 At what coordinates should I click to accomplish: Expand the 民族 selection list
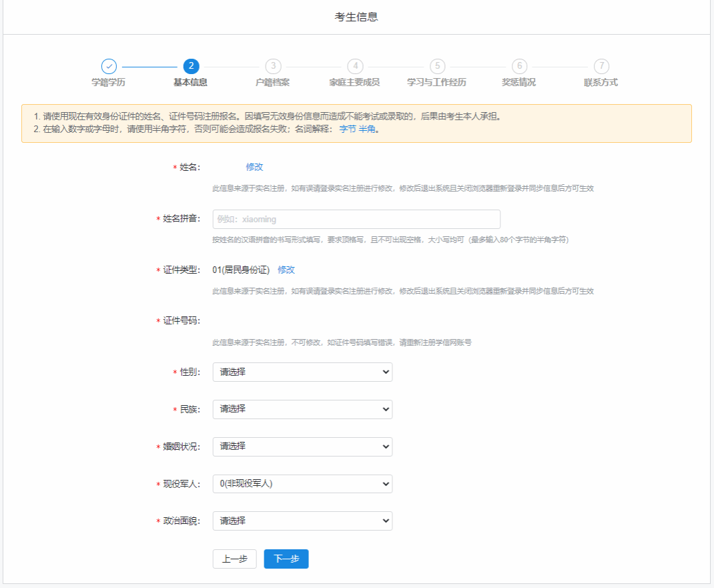tap(302, 409)
